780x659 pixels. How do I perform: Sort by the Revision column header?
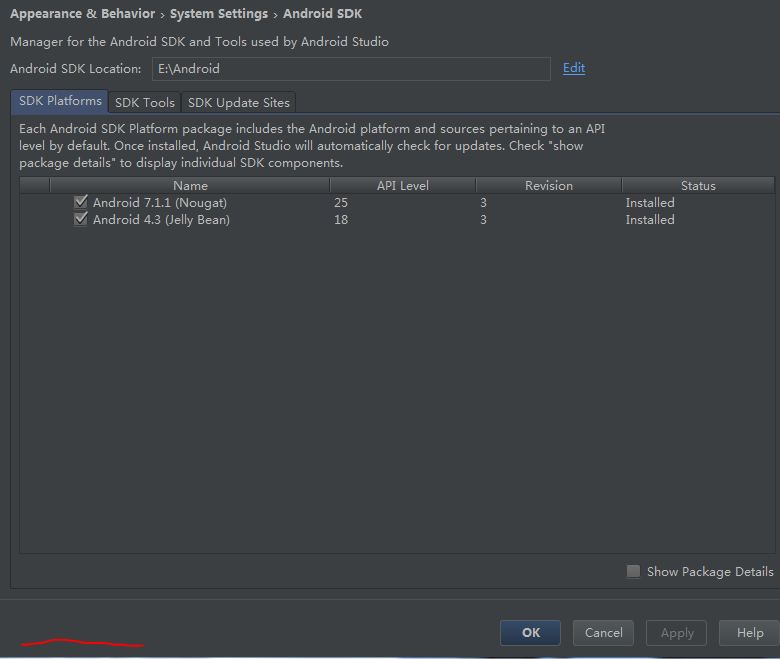pos(549,186)
